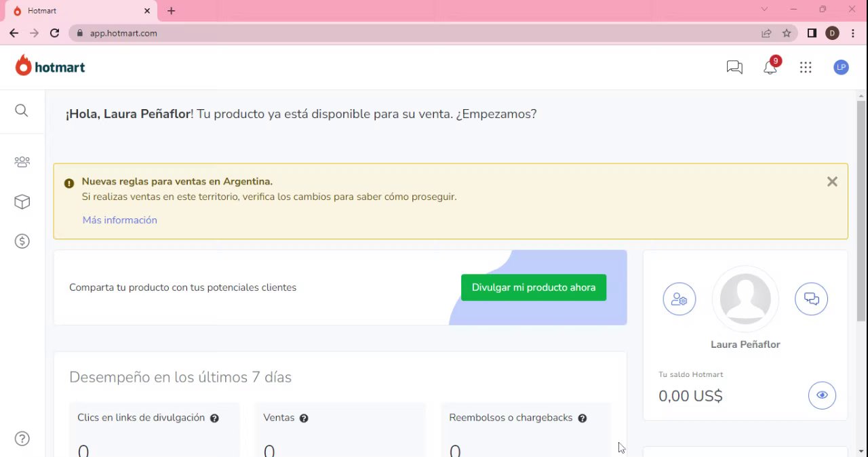Open the sales dollar sidebar icon
The width and height of the screenshot is (868, 457).
click(22, 241)
